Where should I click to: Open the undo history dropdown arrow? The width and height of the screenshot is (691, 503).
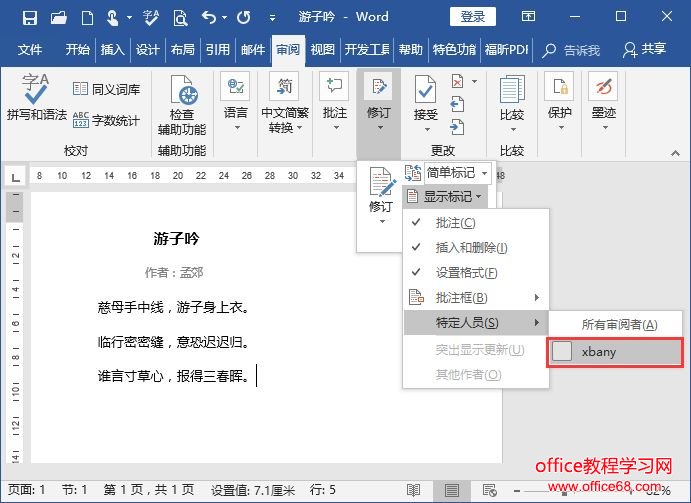[224, 18]
